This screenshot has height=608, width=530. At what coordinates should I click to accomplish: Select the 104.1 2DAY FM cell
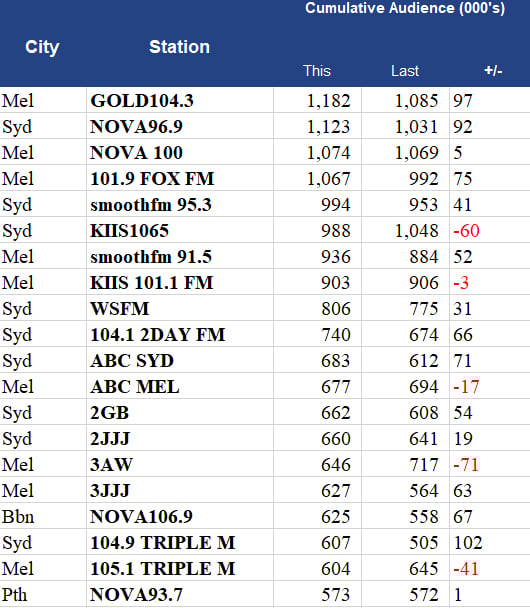(180, 335)
